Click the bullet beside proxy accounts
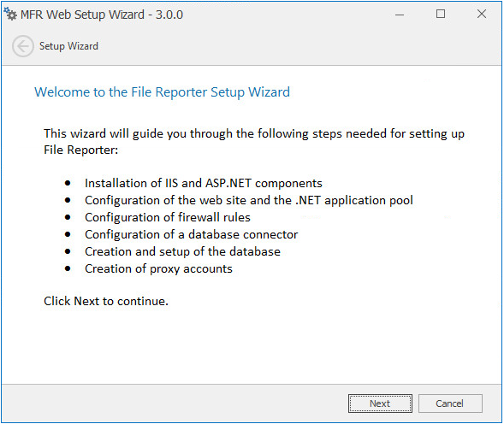Image resolution: width=504 pixels, height=424 pixels. (68, 268)
